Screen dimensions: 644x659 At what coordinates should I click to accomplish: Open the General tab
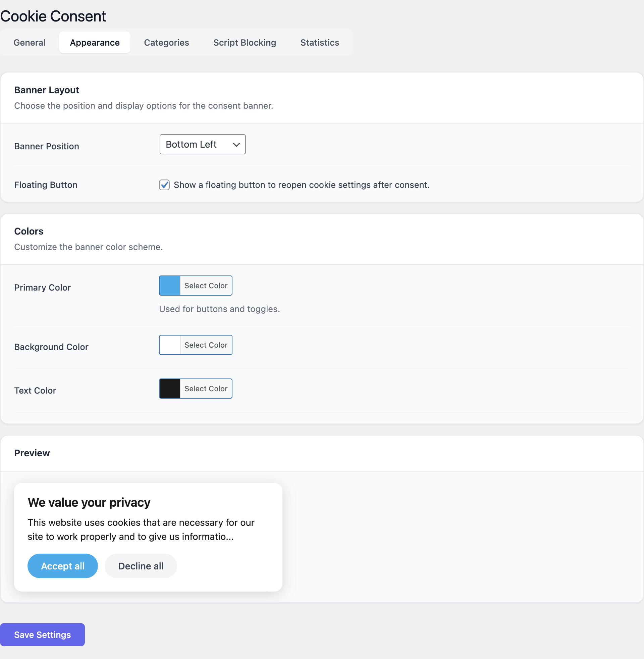coord(30,43)
